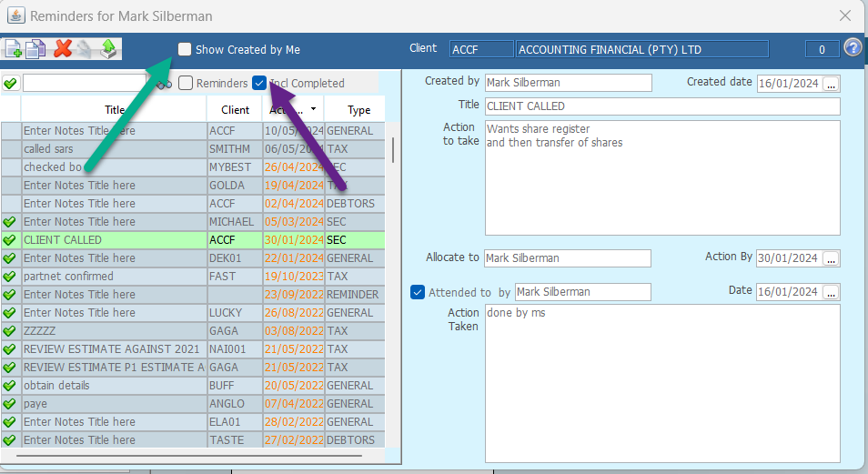Click the red X delete icon
Viewport: 868px width, 474px height.
62,49
